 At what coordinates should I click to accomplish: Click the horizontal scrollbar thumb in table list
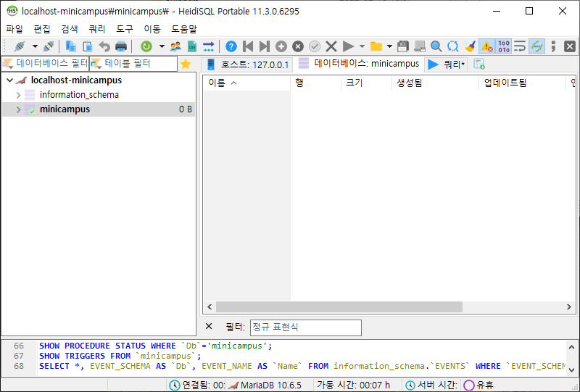coord(339,307)
